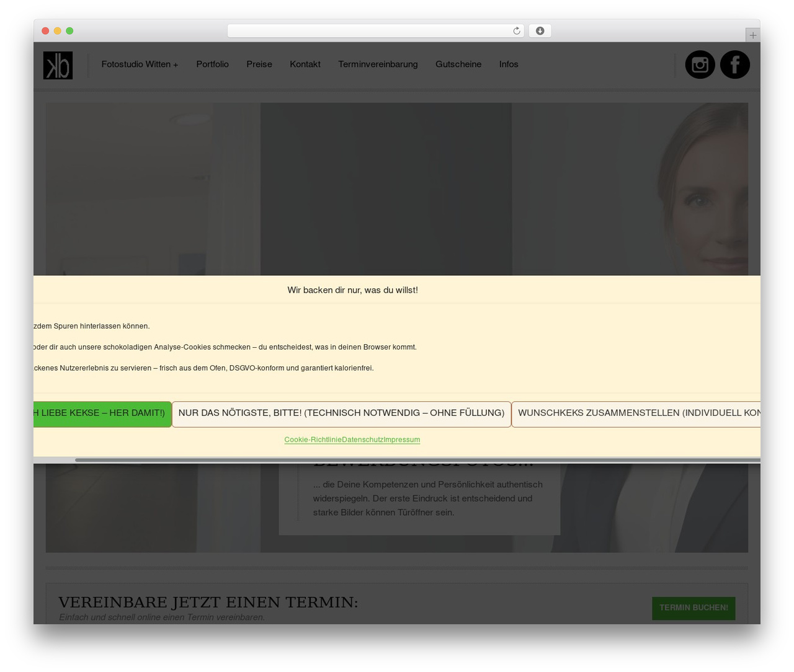This screenshot has height=672, width=794.
Task: Go to the Preise page
Action: tap(259, 64)
